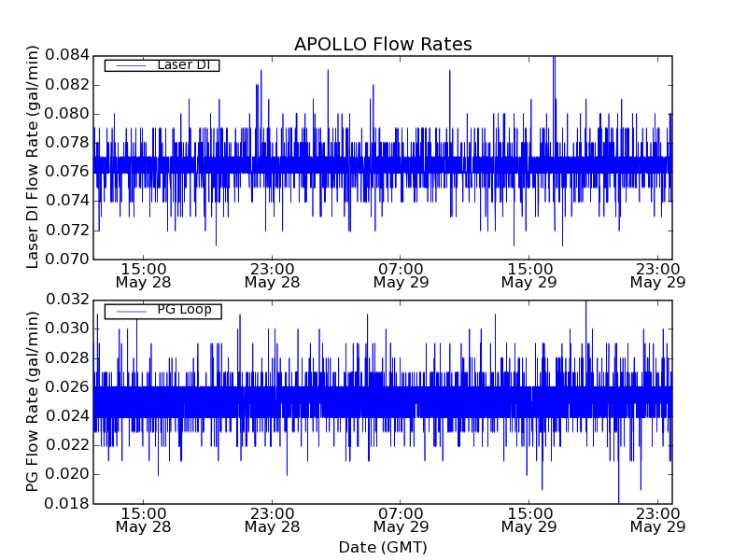Click the 0.070 tick on the top plot
This screenshot has height=560, width=747.
click(65, 259)
